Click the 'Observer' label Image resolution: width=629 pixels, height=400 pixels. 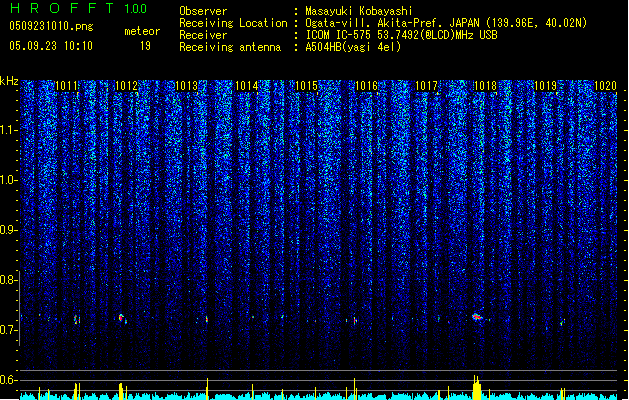pos(203,11)
